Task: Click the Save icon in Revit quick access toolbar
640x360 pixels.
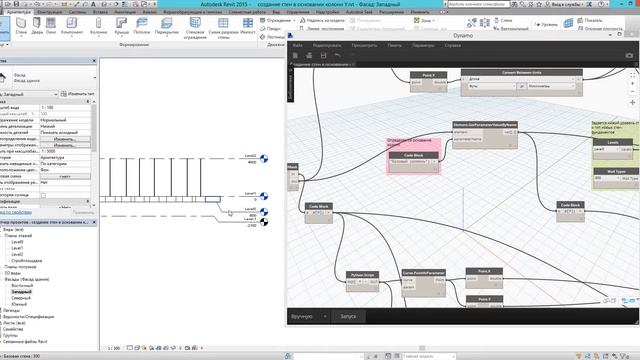Action: pyautogui.click(x=16, y=4)
